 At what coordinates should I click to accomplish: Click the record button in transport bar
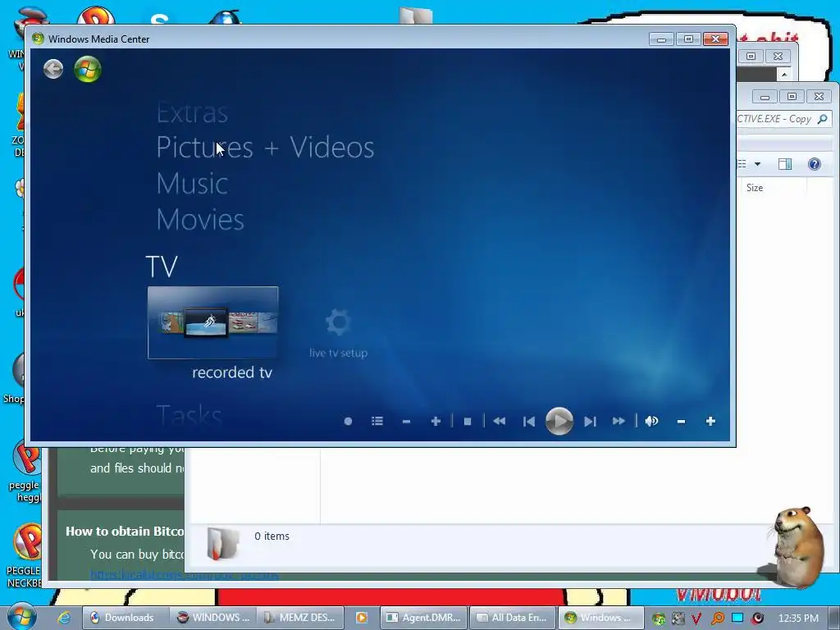point(348,421)
